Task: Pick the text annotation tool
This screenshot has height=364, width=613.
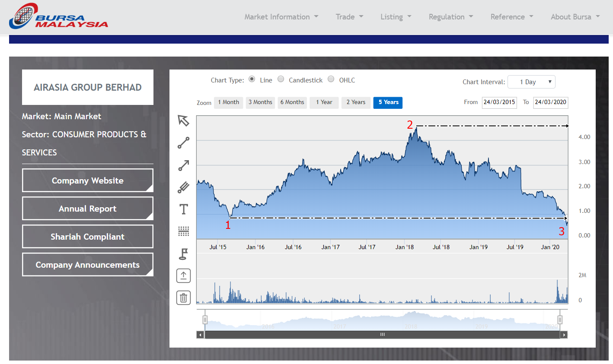Action: [x=183, y=209]
